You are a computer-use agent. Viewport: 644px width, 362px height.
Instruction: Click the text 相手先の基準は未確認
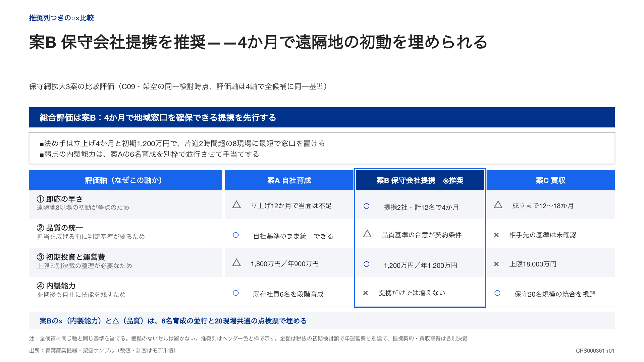tap(543, 235)
